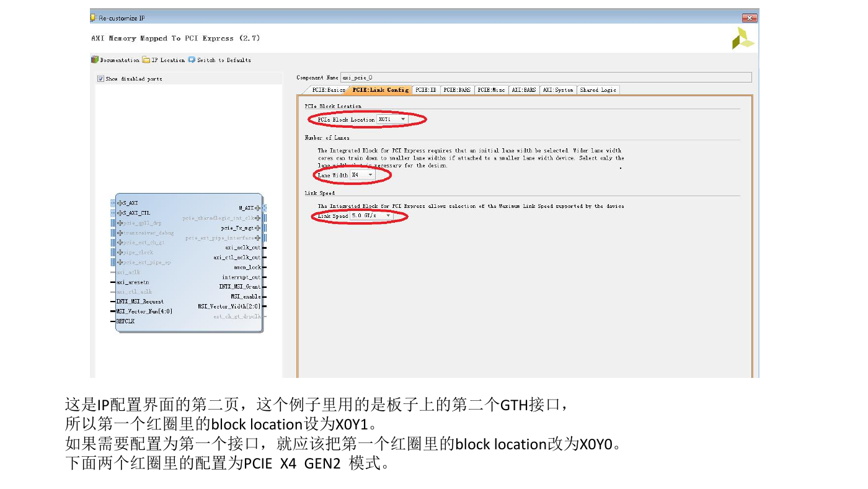This screenshot has width=868, height=489.
Task: Select the interrupt_out port label
Action: [241, 277]
